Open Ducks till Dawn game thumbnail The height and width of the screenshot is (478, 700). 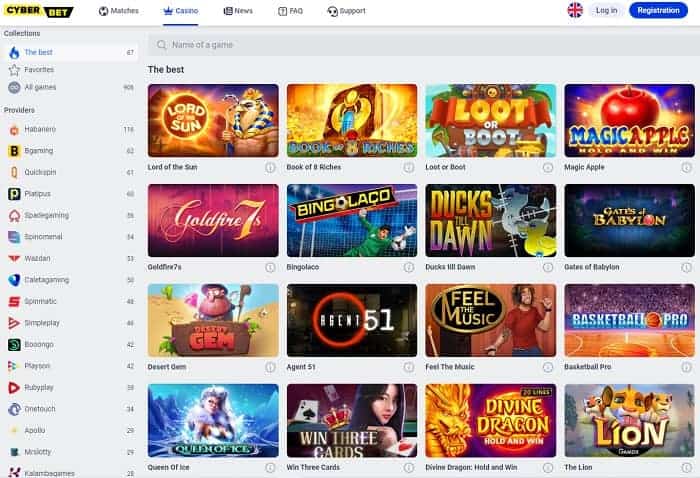tap(491, 220)
